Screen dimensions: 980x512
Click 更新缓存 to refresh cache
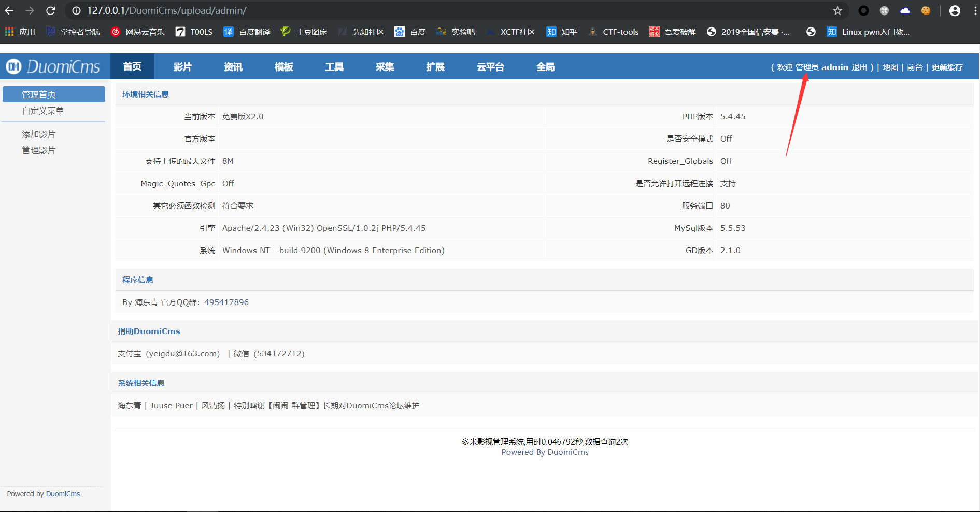click(x=947, y=67)
